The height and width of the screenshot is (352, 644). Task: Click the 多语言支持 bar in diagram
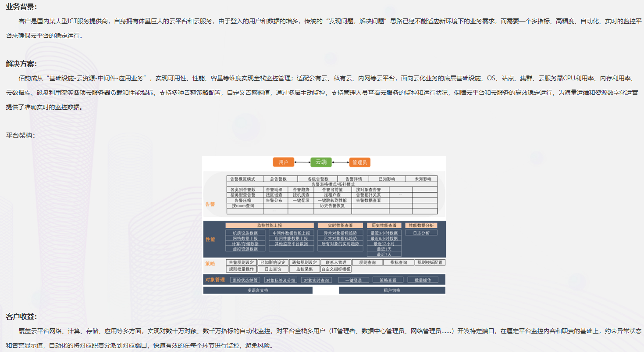258,291
